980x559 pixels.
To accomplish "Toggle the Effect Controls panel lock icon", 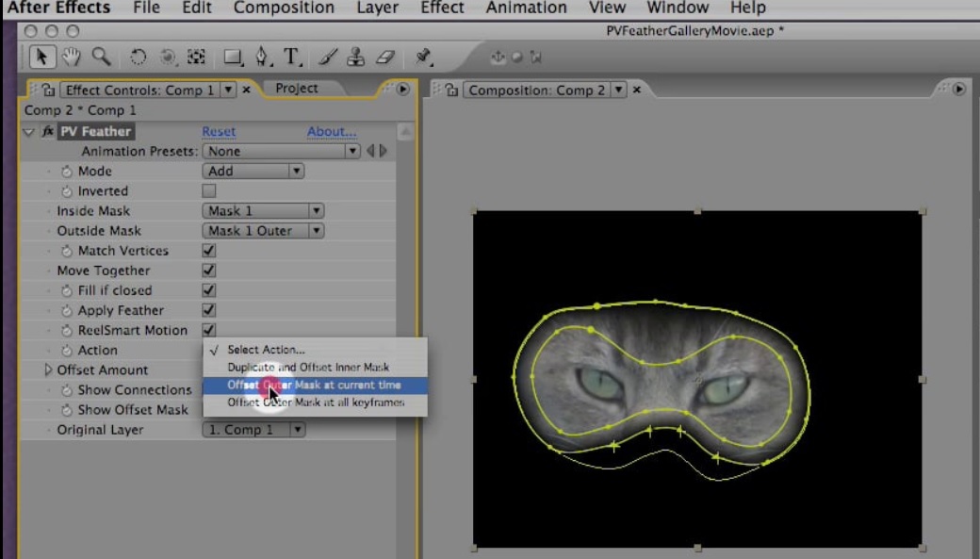I will pos(48,90).
